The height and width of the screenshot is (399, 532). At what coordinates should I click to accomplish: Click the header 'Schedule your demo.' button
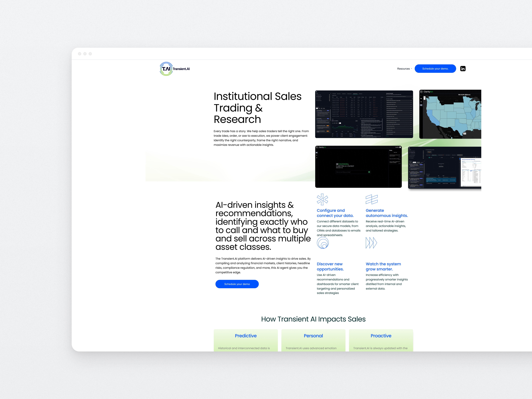coord(435,69)
